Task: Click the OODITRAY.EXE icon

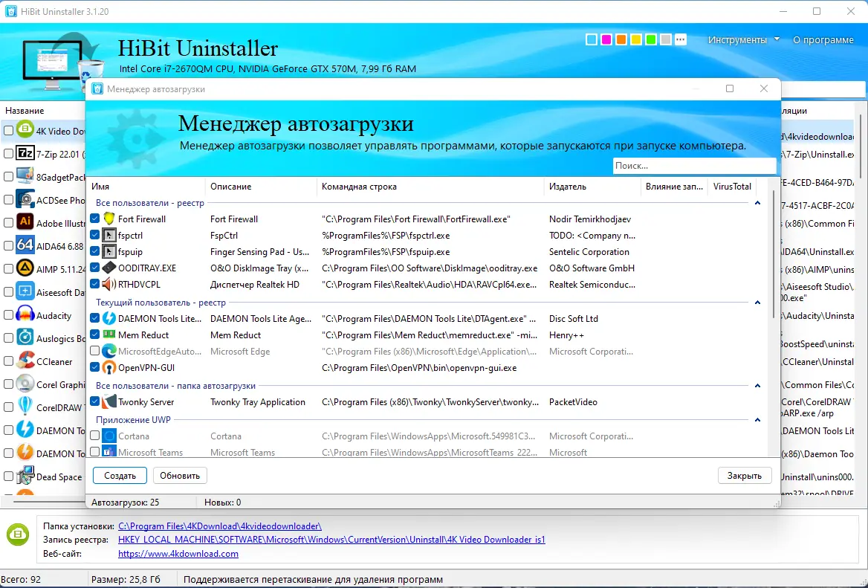Action: [109, 268]
